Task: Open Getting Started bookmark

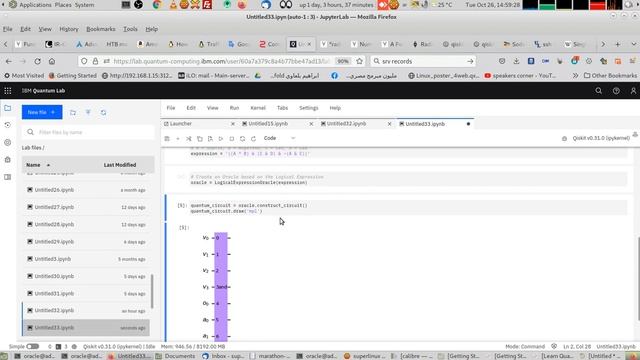Action: [73, 76]
